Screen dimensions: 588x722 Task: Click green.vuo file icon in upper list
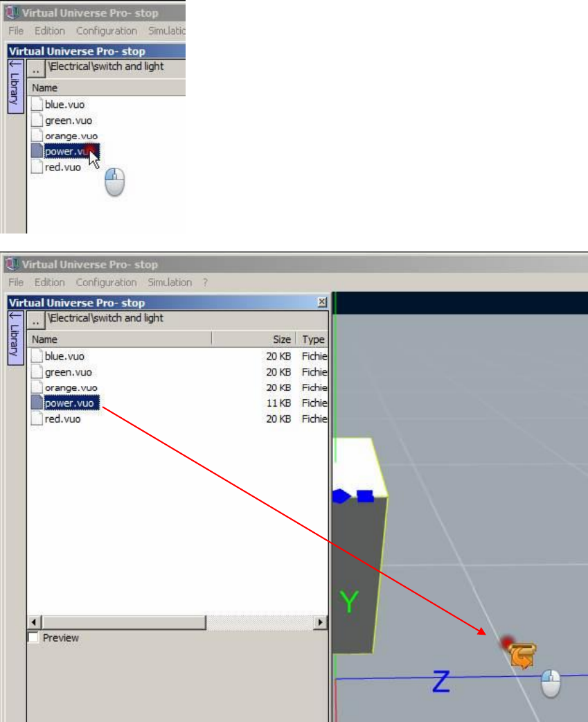click(x=37, y=120)
